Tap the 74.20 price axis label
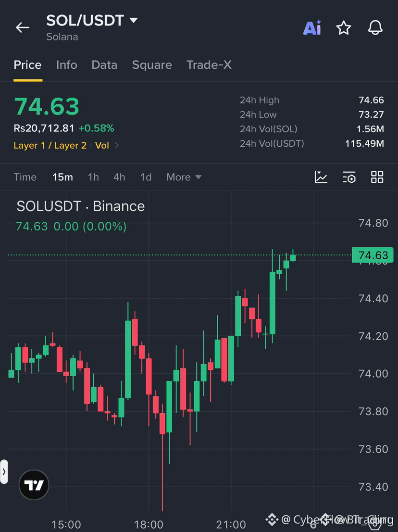This screenshot has height=532, width=398. pos(373,336)
